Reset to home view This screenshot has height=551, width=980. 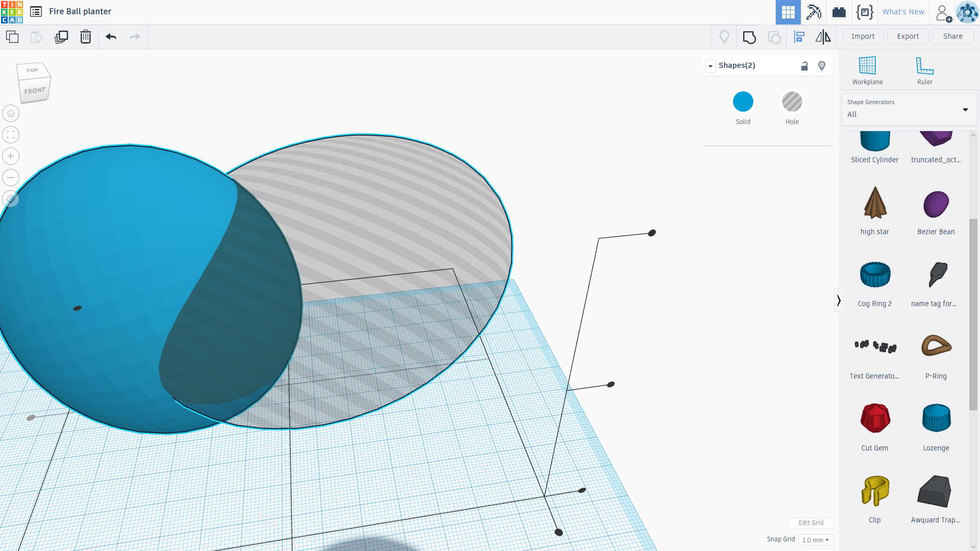point(11,113)
